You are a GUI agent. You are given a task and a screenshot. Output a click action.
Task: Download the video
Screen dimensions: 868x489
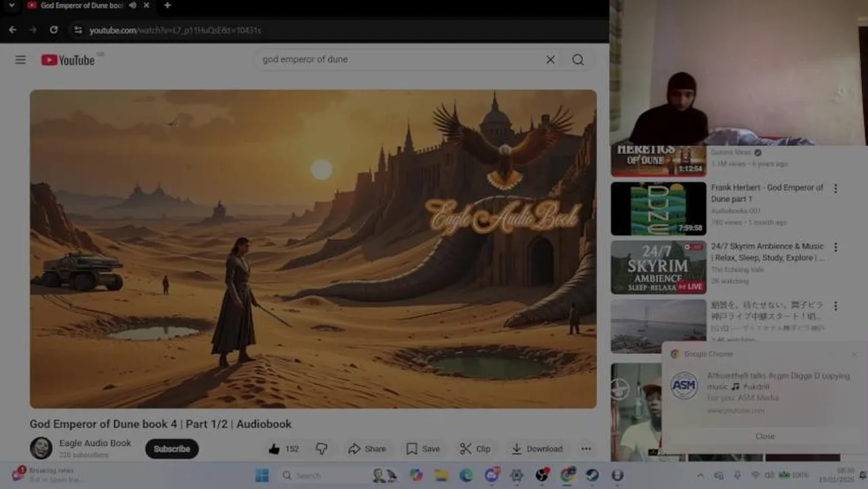coord(537,449)
